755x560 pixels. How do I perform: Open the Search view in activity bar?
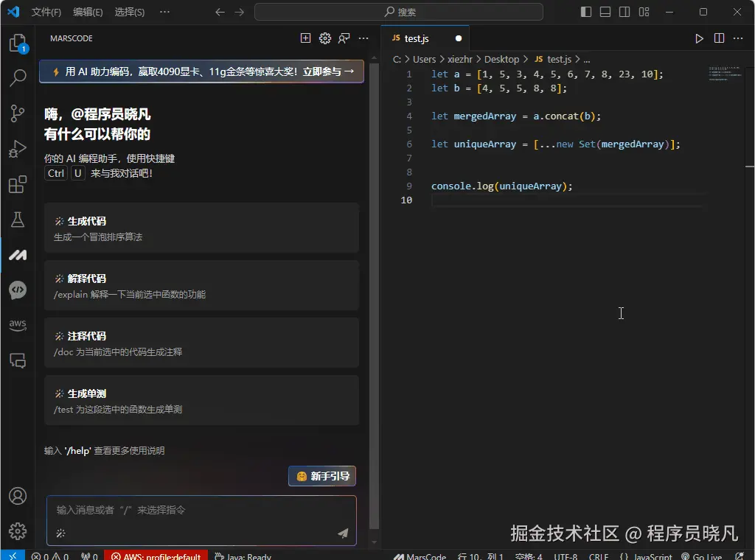click(18, 77)
